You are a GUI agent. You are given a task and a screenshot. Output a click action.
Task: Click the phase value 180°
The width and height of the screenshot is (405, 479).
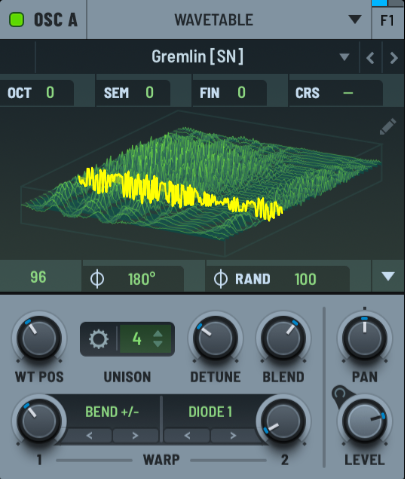[x=142, y=279]
